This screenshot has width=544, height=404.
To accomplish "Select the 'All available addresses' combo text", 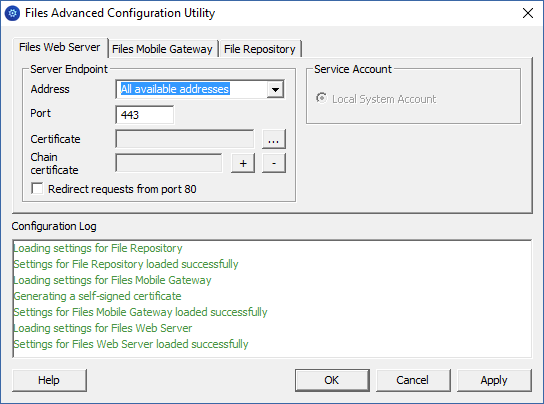I will tap(175, 89).
